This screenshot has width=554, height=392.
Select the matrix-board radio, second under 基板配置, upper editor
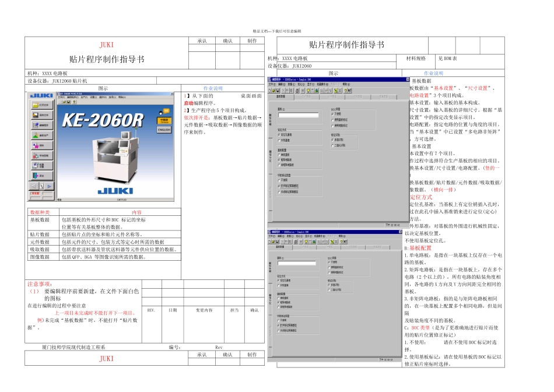click(x=285, y=160)
